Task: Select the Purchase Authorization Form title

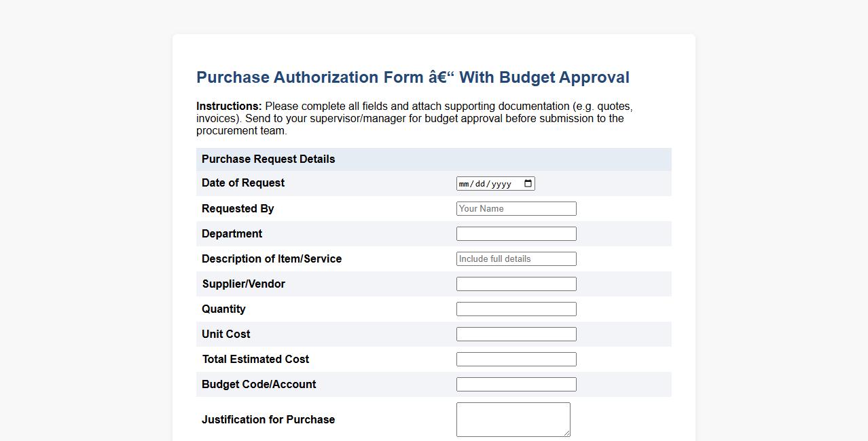Action: coord(412,77)
